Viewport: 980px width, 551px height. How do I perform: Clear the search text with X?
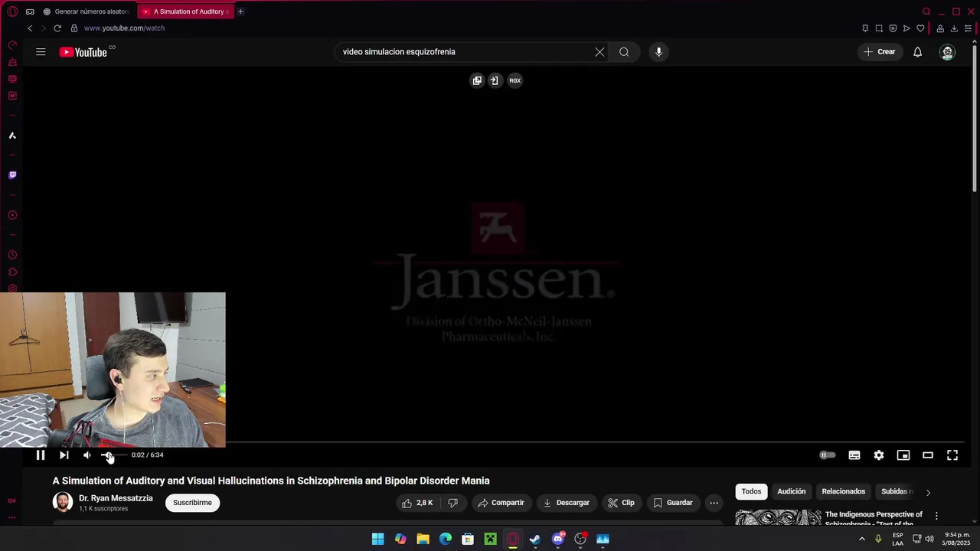point(599,52)
